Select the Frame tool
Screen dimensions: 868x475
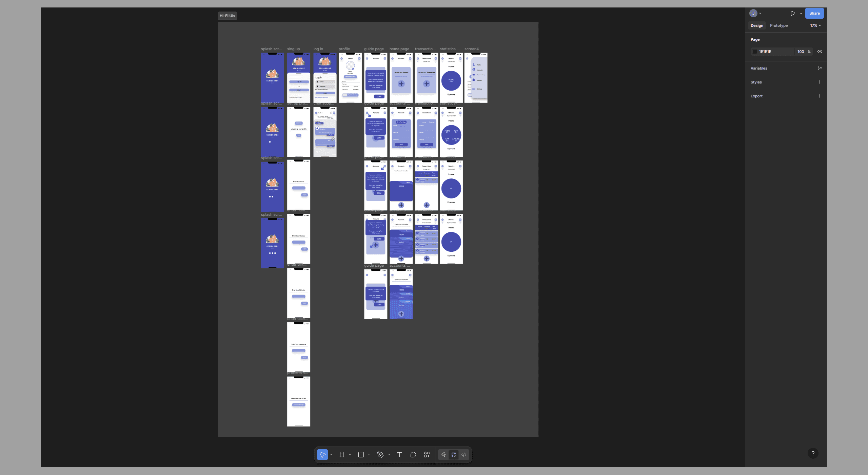click(342, 455)
